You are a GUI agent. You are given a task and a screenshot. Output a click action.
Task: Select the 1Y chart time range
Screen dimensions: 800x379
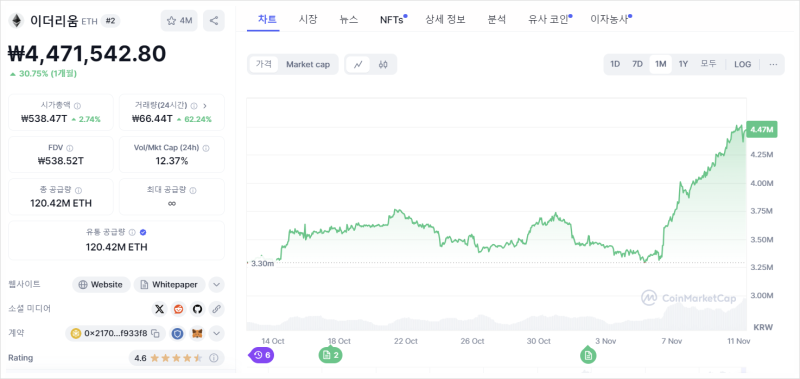pos(683,64)
